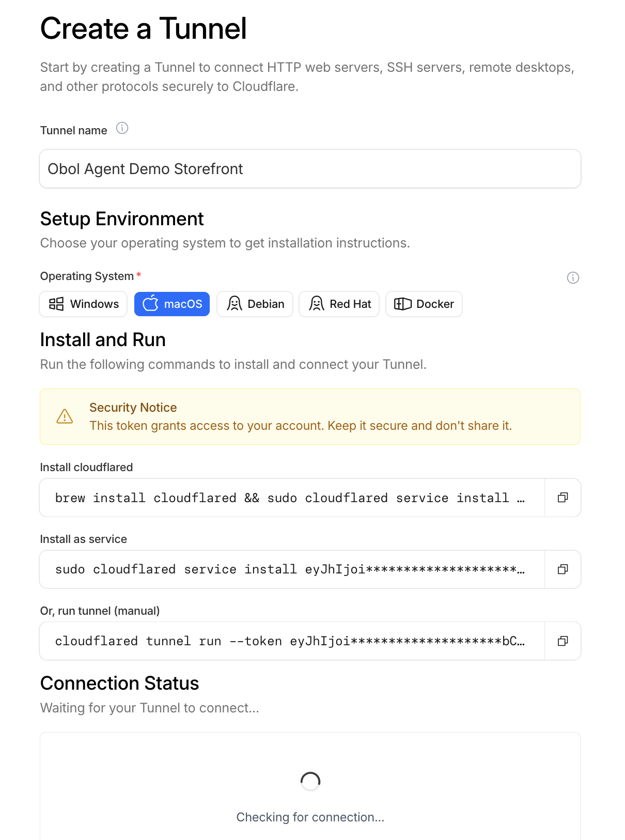Click the 'Or, run tunnel (manual)' label
The image size is (625, 840).
pyautogui.click(x=100, y=611)
